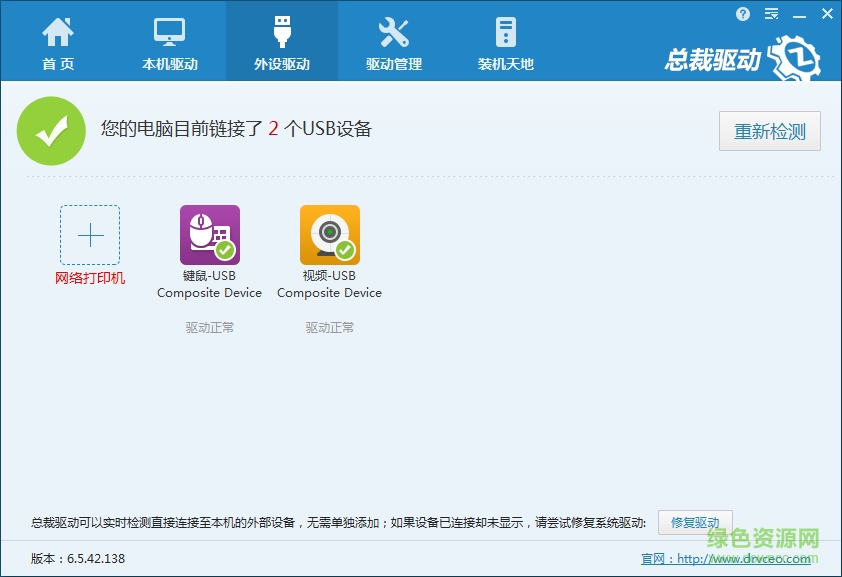Click the 您的电脑目前链接了 2 个USB设备 message
This screenshot has height=577, width=842.
[x=236, y=129]
